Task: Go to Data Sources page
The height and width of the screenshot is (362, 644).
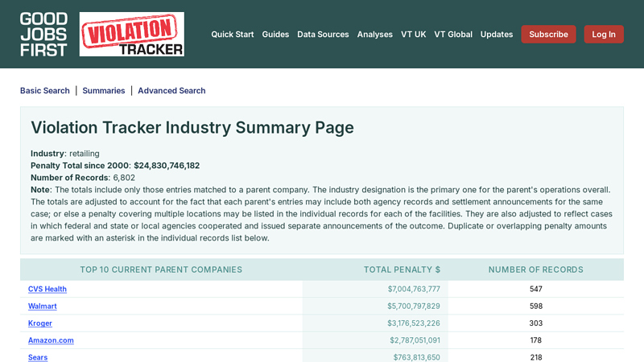Action: click(x=323, y=35)
